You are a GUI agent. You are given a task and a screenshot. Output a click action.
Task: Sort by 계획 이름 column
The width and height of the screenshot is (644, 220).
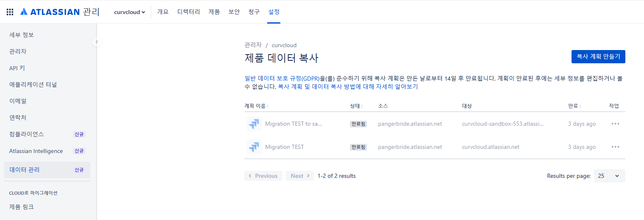click(x=256, y=106)
